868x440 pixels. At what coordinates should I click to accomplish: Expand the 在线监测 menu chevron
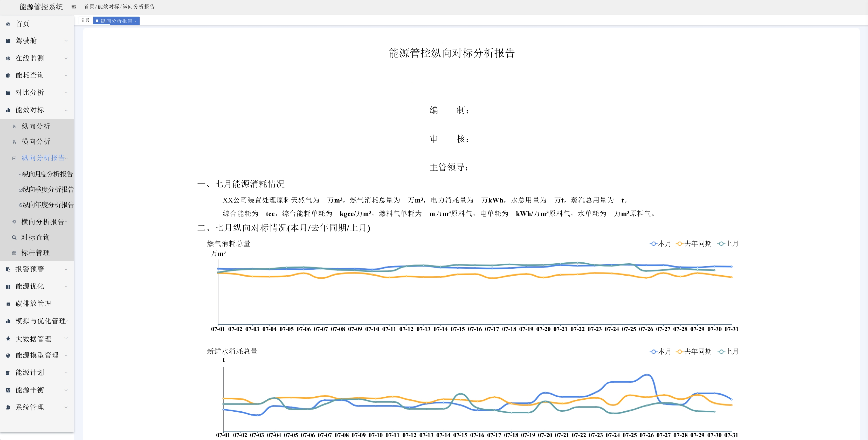[66, 59]
